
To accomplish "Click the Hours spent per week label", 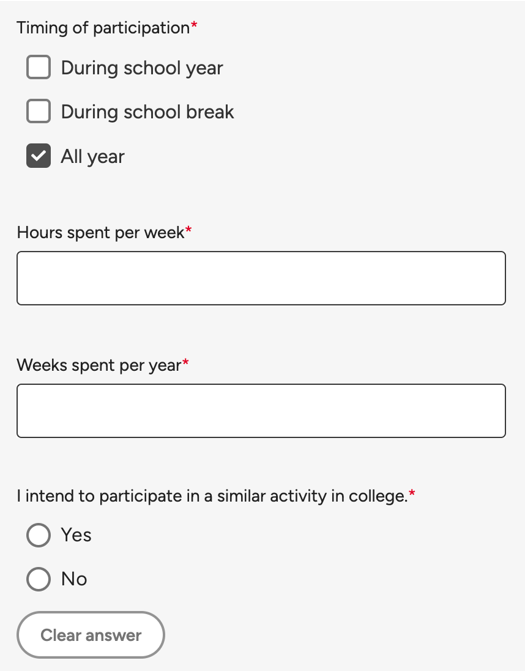I will [x=101, y=233].
